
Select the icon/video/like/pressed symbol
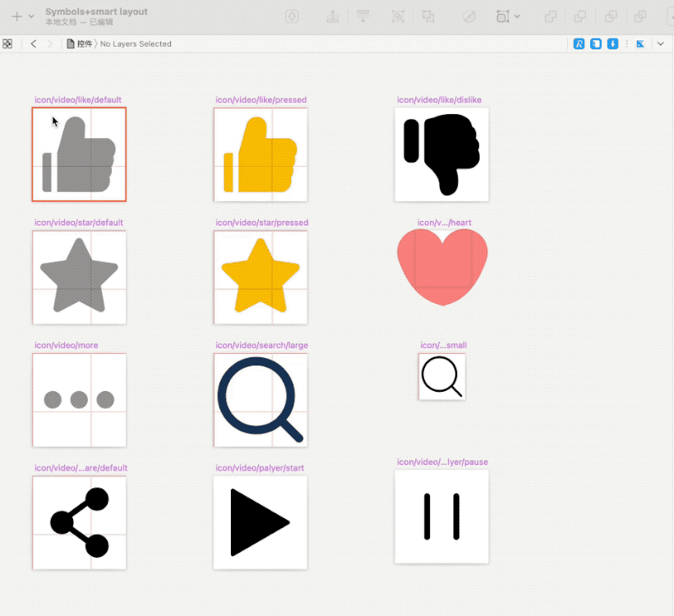[x=261, y=154]
